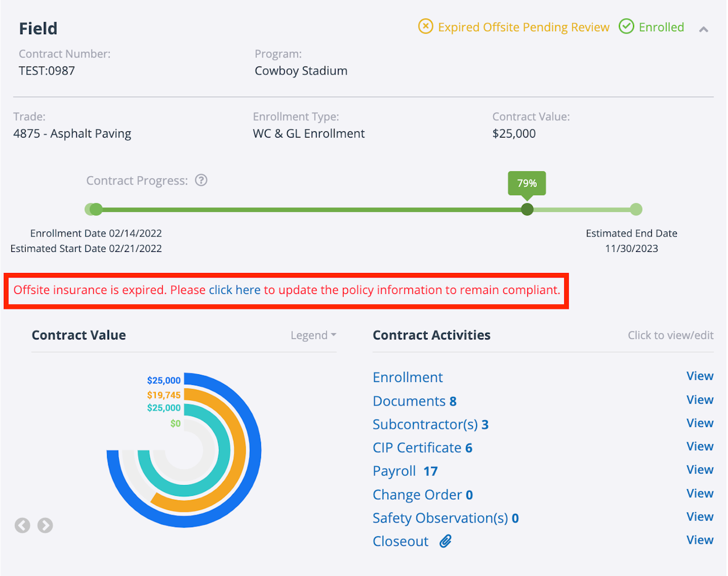
Task: Click the next chart right arrow icon
Action: click(x=45, y=525)
